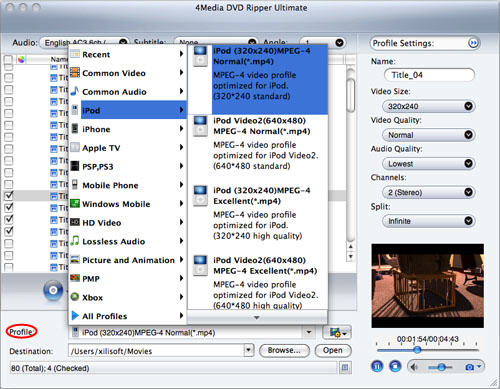Viewport: 500px width, 389px height.
Task: Pause the preview playback
Action: (377, 366)
